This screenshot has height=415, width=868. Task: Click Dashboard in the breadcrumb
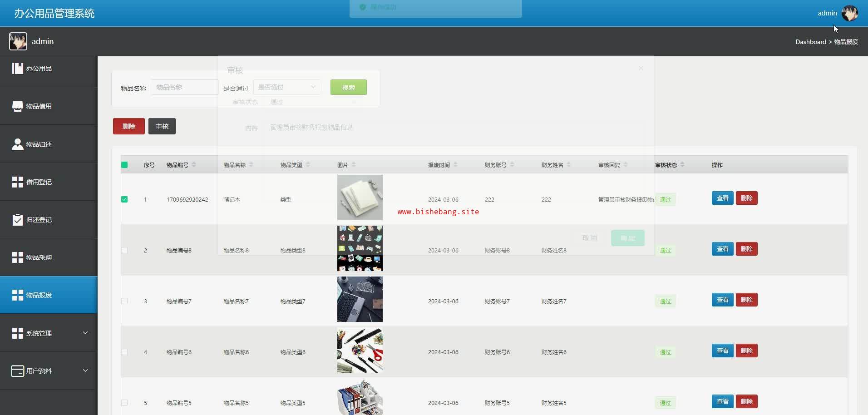(x=810, y=42)
